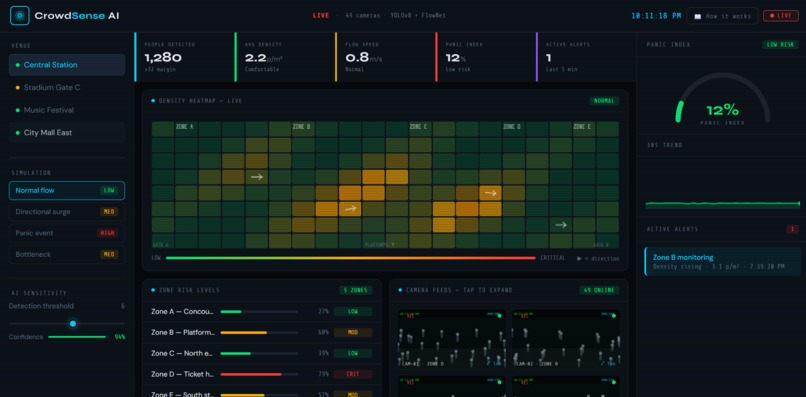
Task: Expand the CAM-01 camera feed
Action: pos(451,339)
